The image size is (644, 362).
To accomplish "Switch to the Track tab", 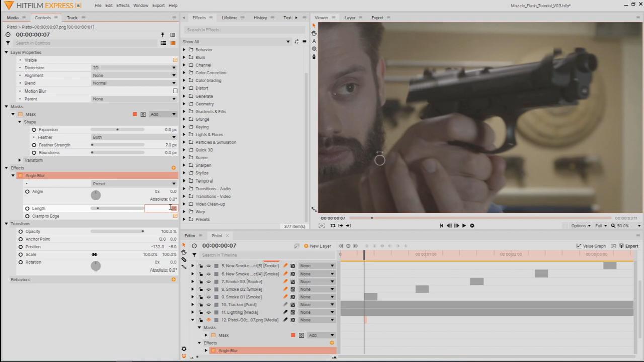I will pos(72,18).
